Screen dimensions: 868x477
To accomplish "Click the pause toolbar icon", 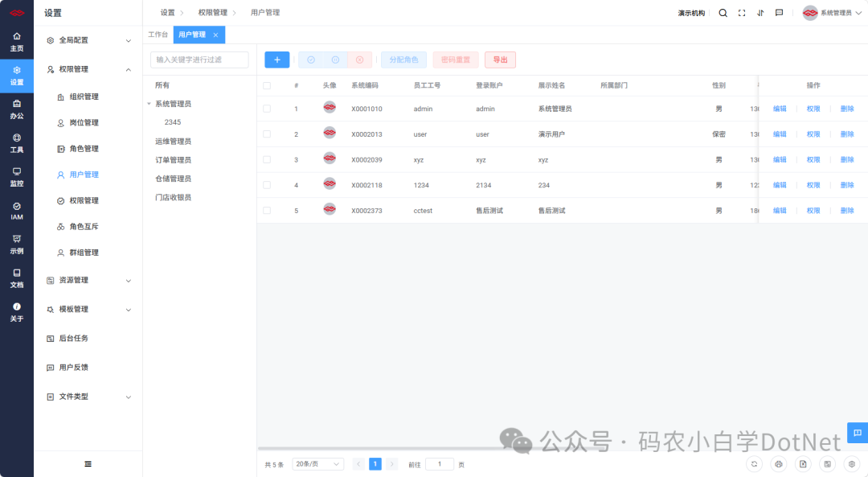I will 335,60.
